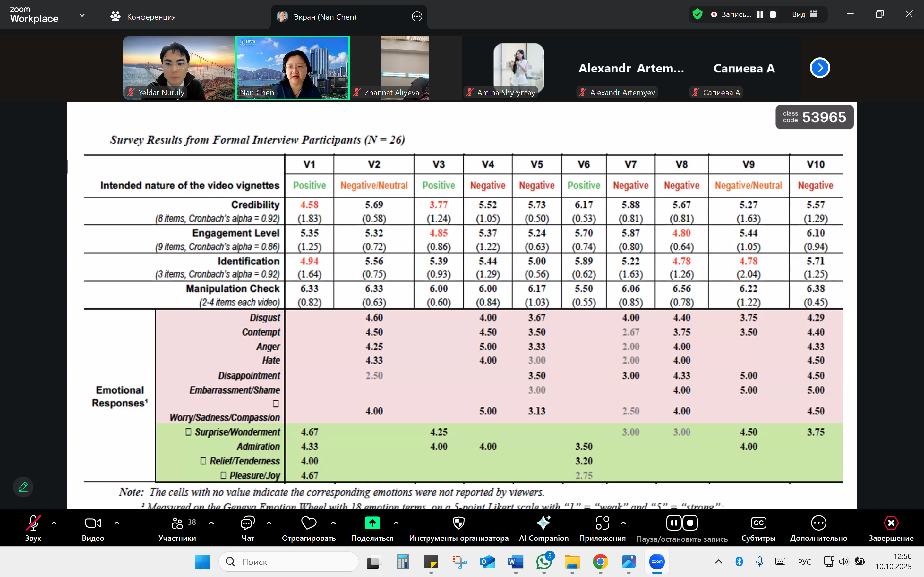Show the next participants with the blue arrow

819,68
